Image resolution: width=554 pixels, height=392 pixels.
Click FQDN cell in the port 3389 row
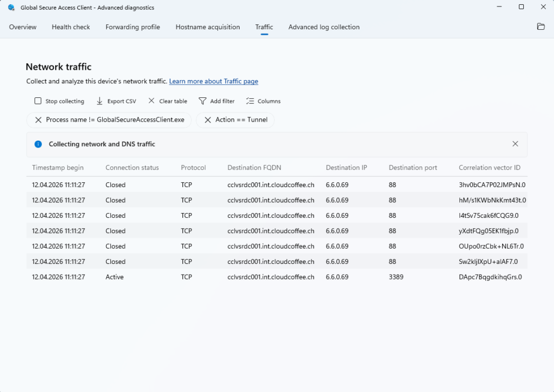tap(271, 277)
